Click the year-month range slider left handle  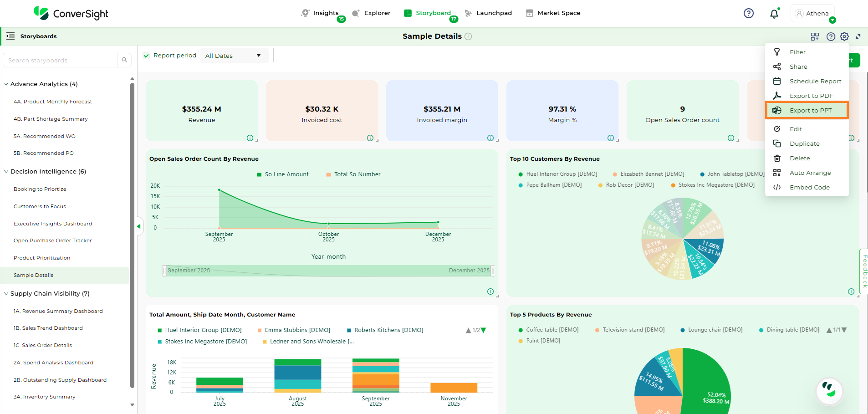[164, 271]
